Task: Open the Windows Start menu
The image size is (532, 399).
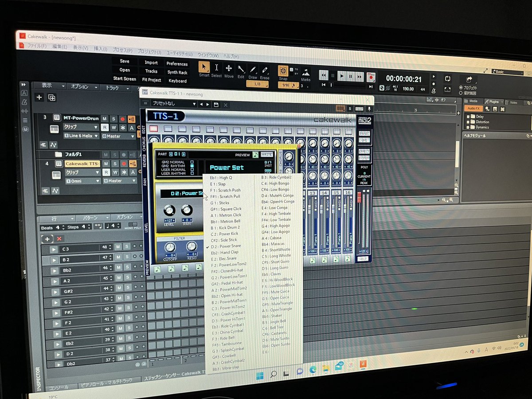Action: (260, 375)
